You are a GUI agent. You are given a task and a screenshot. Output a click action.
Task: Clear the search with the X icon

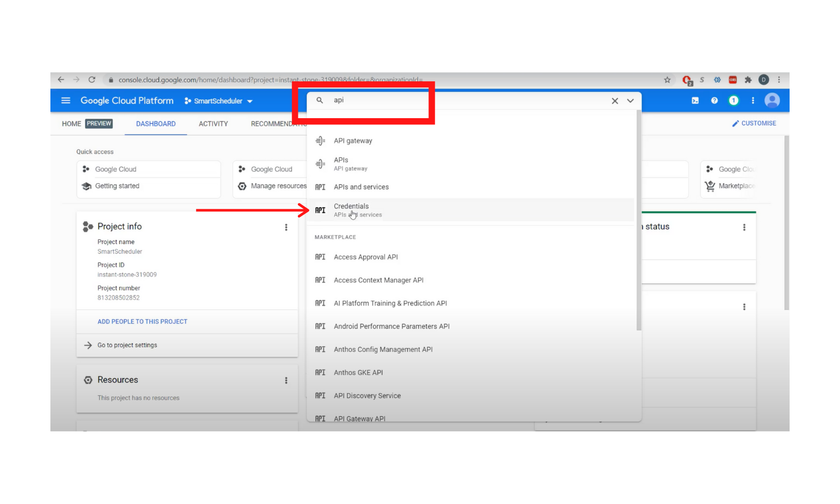615,101
